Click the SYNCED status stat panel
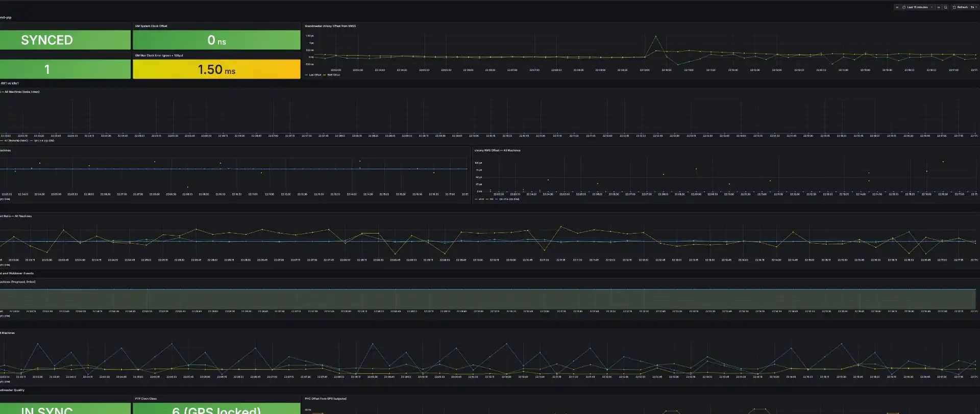This screenshot has height=414, width=980. pyautogui.click(x=65, y=40)
